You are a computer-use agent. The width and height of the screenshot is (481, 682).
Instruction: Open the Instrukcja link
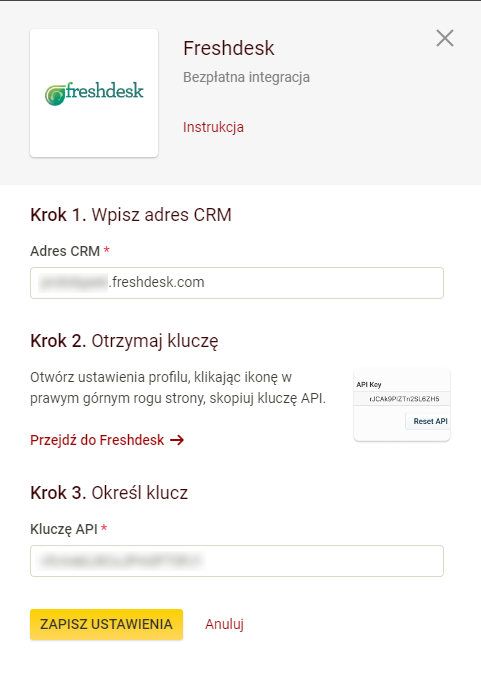[213, 127]
